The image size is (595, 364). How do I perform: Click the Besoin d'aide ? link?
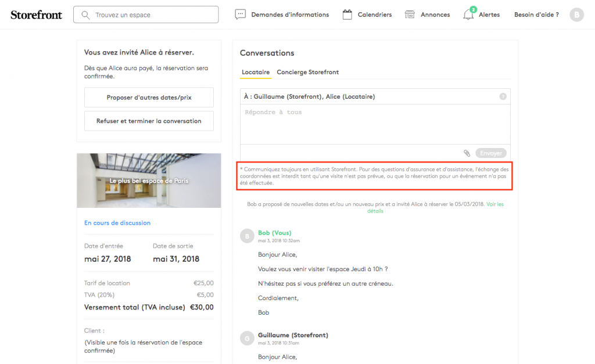[536, 15]
